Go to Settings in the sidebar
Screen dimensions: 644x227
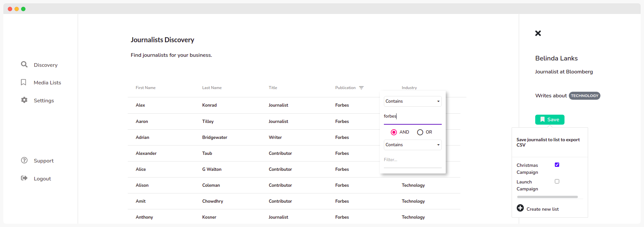[44, 101]
